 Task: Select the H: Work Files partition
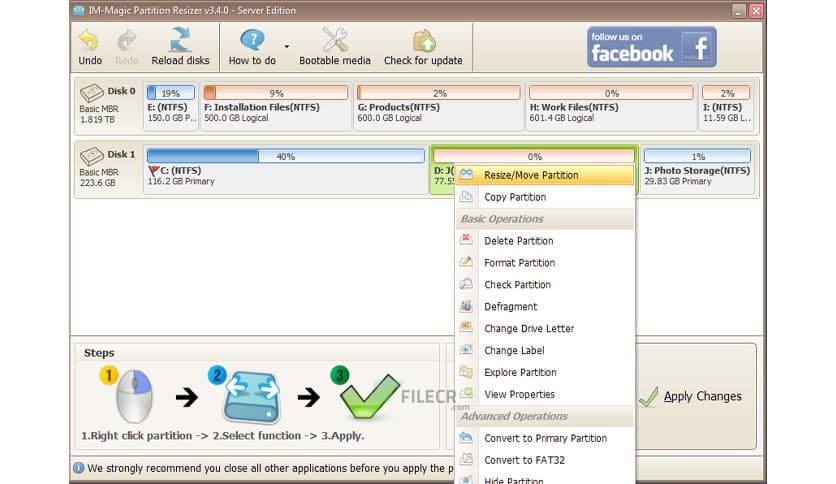click(611, 106)
